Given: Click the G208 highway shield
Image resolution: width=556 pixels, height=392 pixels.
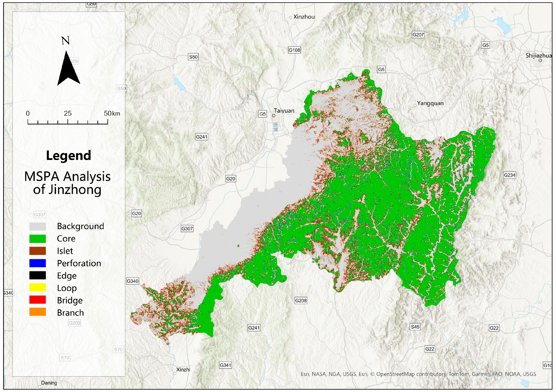Looking at the screenshot, I should (x=301, y=300).
